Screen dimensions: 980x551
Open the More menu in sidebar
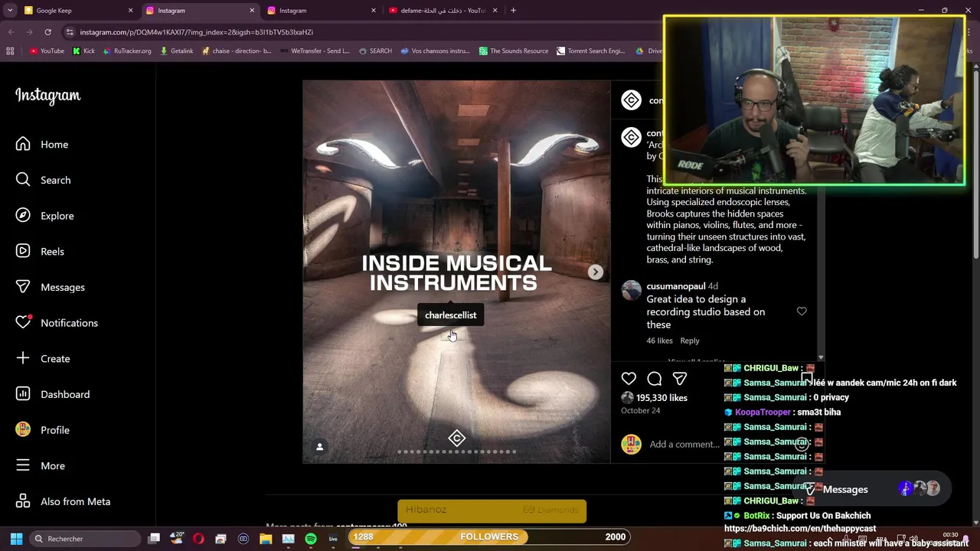click(41, 466)
